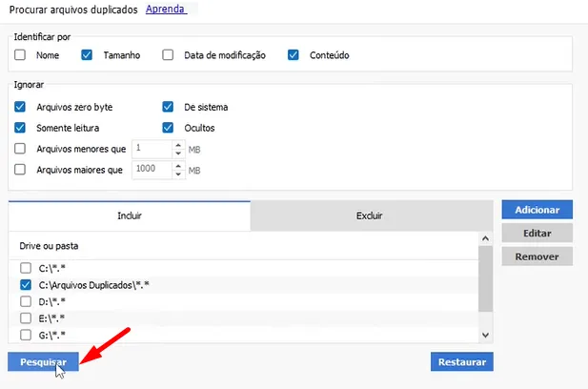
Task: Enable the Nome identification checkbox
Action: point(20,55)
